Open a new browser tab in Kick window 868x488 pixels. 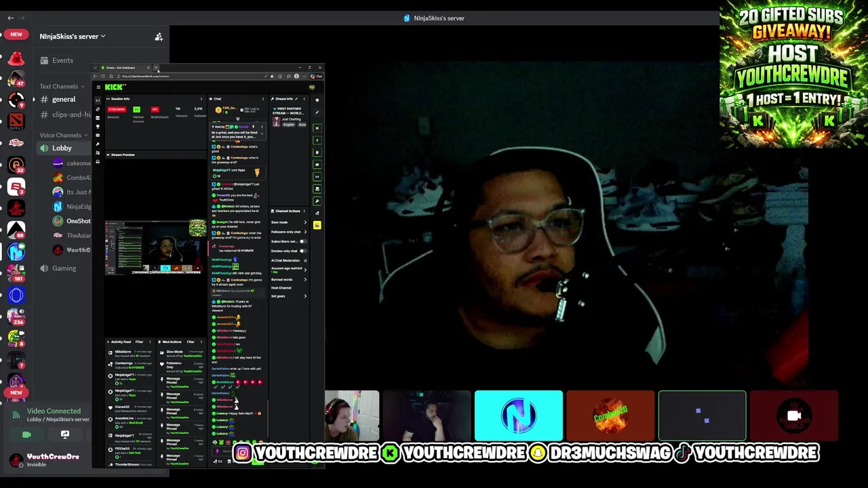[156, 68]
